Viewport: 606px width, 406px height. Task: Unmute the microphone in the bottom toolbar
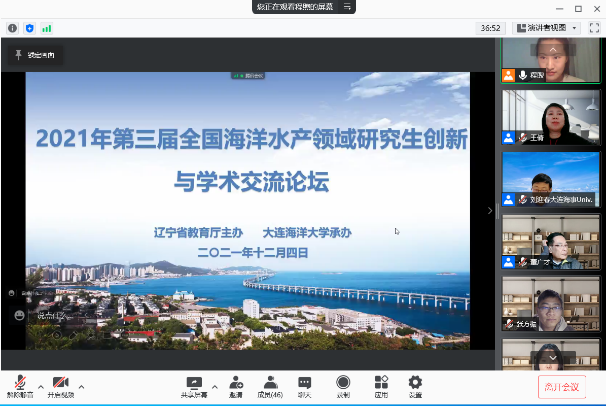pyautogui.click(x=20, y=386)
